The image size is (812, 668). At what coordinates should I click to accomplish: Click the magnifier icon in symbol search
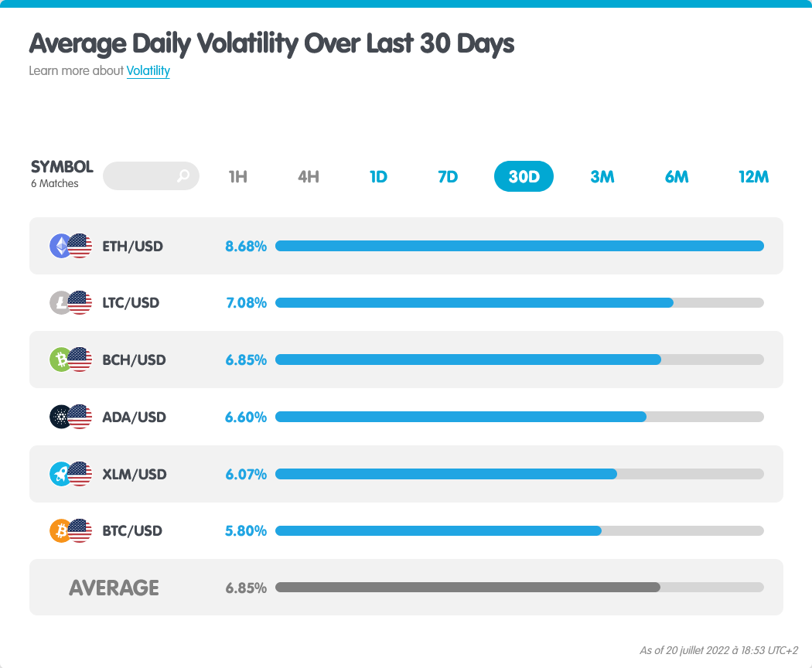(183, 176)
